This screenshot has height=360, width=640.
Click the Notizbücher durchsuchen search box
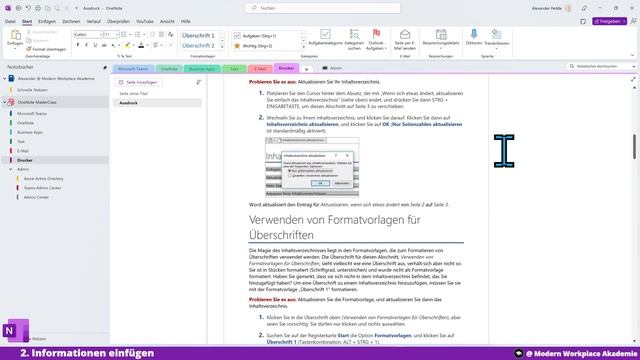[602, 66]
